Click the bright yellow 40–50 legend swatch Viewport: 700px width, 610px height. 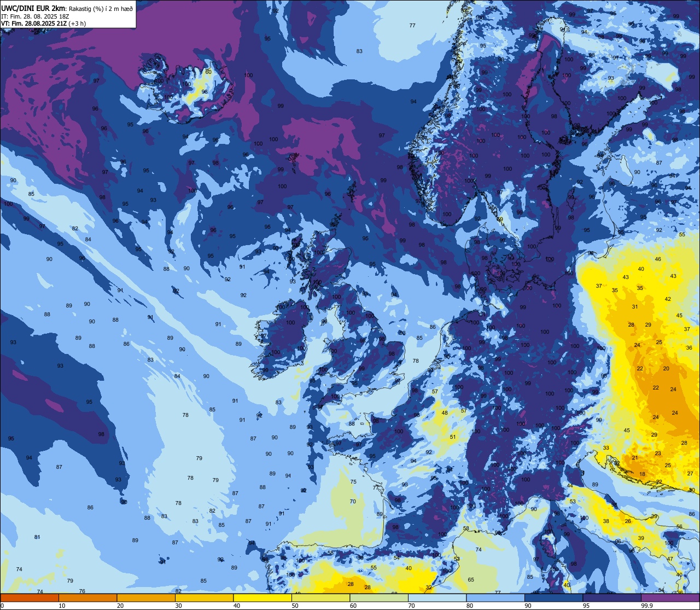click(262, 597)
